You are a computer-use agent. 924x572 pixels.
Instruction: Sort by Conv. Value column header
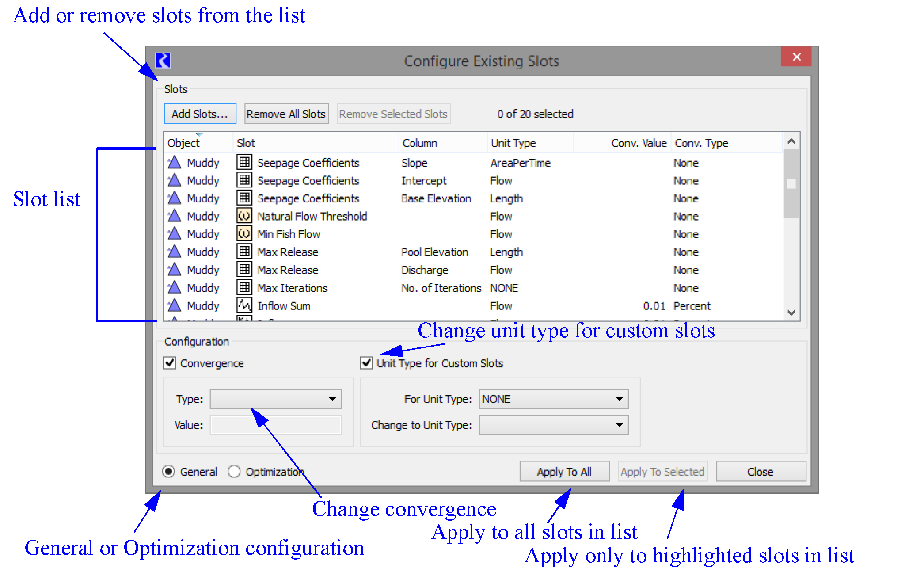(622, 142)
